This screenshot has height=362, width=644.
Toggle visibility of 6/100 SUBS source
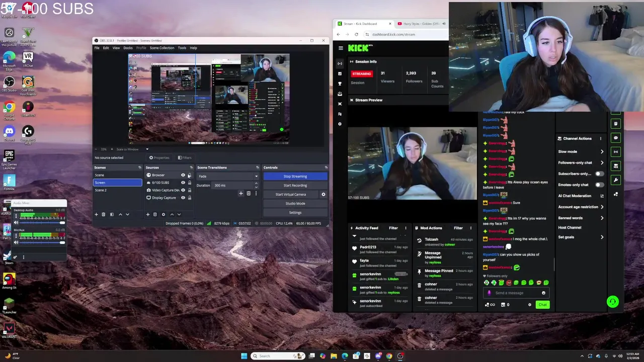[x=183, y=183]
